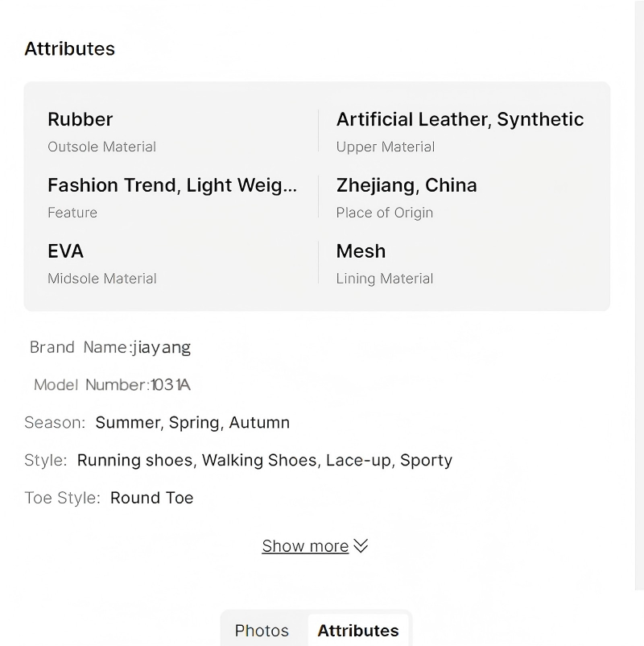Click the Brand Name jiayang text
Viewport: 644px width, 646px height.
point(110,347)
